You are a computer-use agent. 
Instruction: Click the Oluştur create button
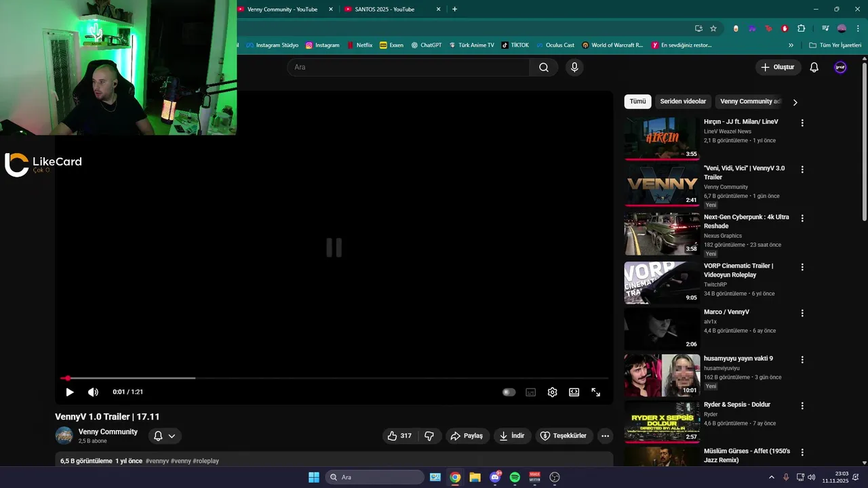tap(778, 67)
